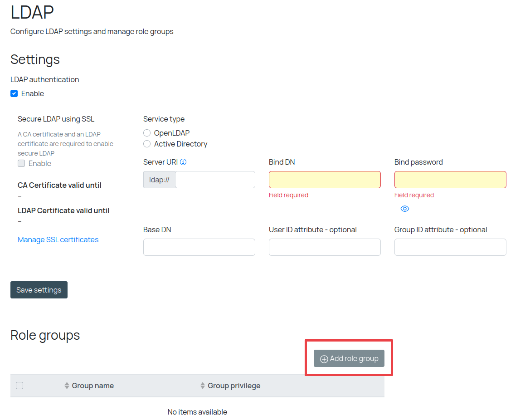Click into the Bind DN field
This screenshot has height=420, width=530.
click(325, 180)
